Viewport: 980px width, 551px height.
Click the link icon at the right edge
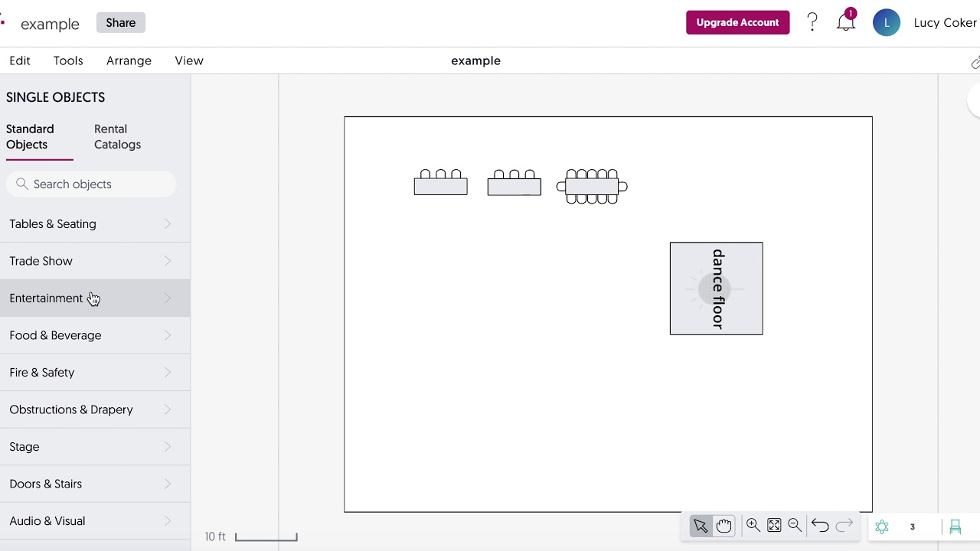(975, 62)
